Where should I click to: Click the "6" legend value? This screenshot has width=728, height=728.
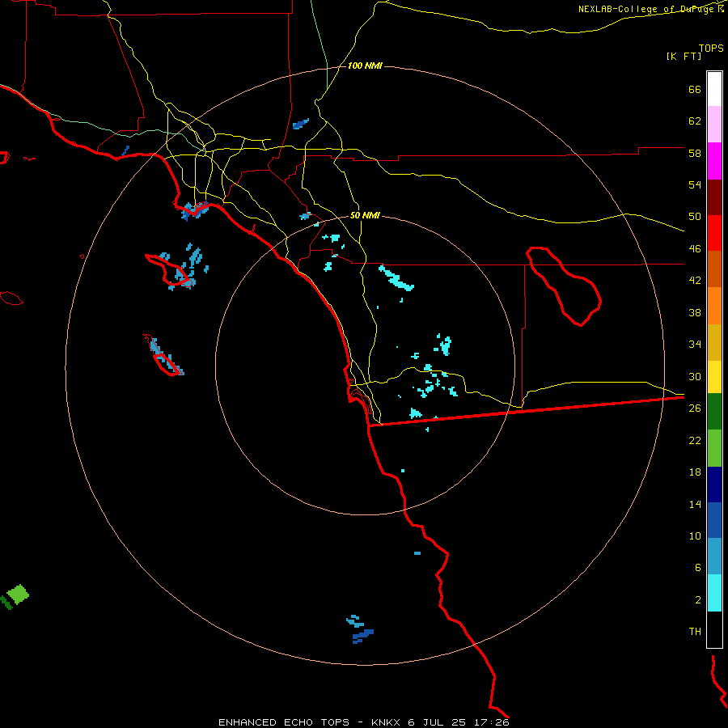click(x=698, y=568)
